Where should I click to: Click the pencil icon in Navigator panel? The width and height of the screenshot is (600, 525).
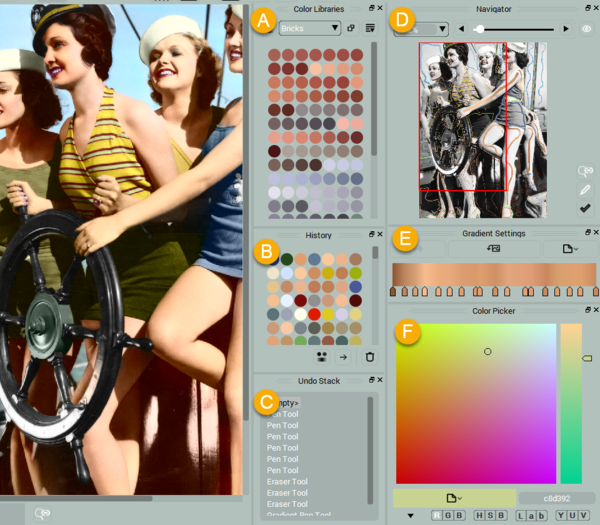click(x=585, y=189)
